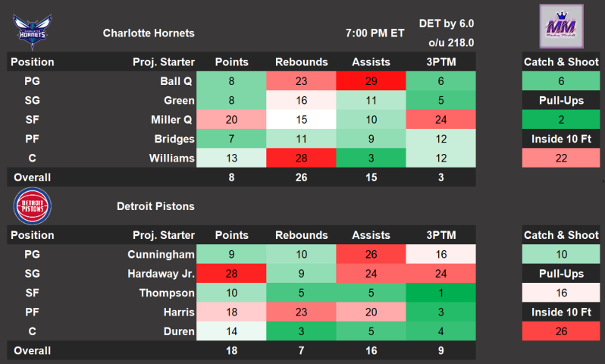Click the Hornets Inside 10 Ft header
Image resolution: width=605 pixels, height=364 pixels.
click(560, 139)
